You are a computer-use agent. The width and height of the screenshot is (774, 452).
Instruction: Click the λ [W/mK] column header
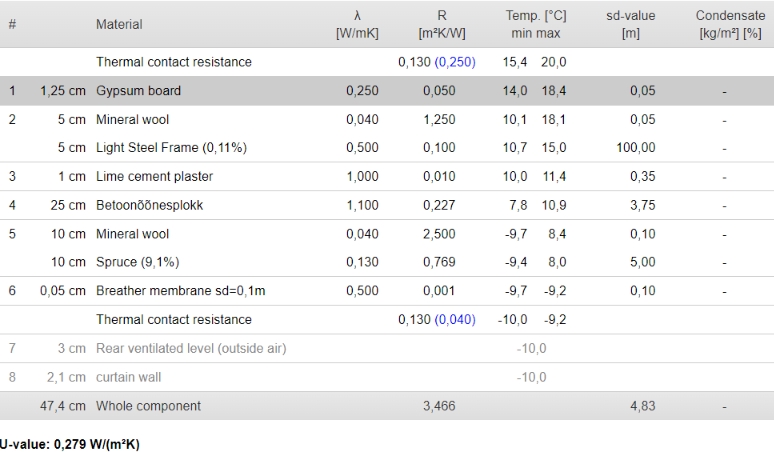click(x=357, y=24)
